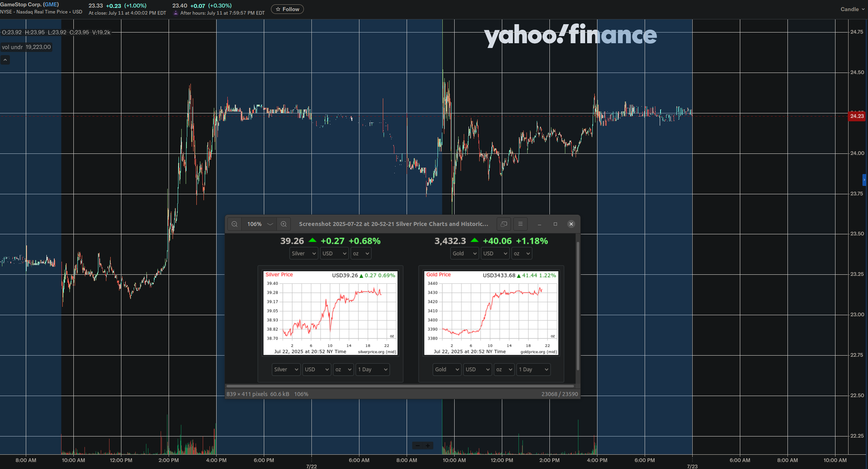
Task: Click 'silverprice.org (mid)' source text
Action: point(377,352)
